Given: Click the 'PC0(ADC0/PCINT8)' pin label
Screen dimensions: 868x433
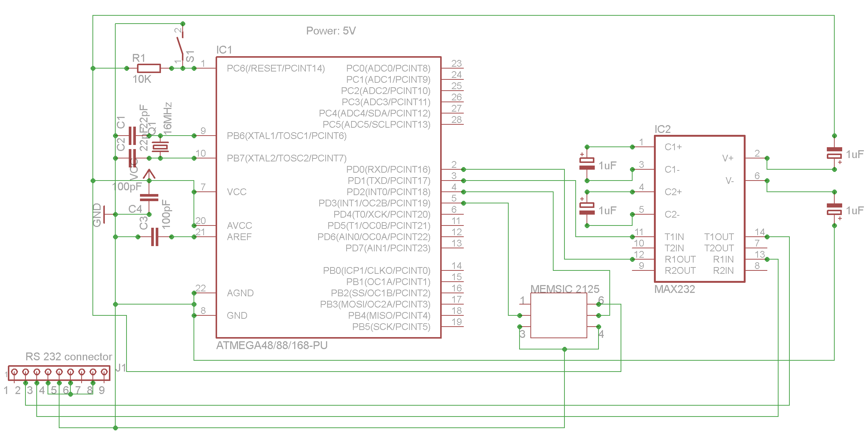Looking at the screenshot, I should click(x=388, y=68).
